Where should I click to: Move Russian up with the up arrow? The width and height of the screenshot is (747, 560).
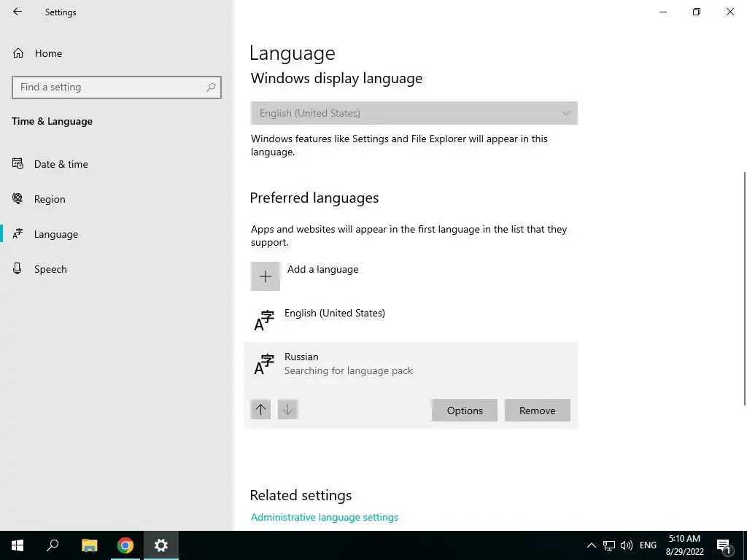260,410
